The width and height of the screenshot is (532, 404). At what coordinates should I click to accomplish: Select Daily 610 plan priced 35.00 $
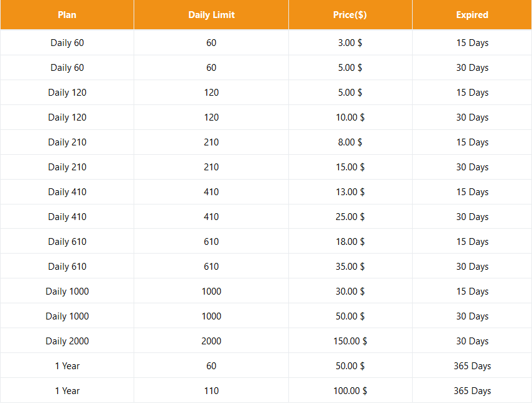67,266
